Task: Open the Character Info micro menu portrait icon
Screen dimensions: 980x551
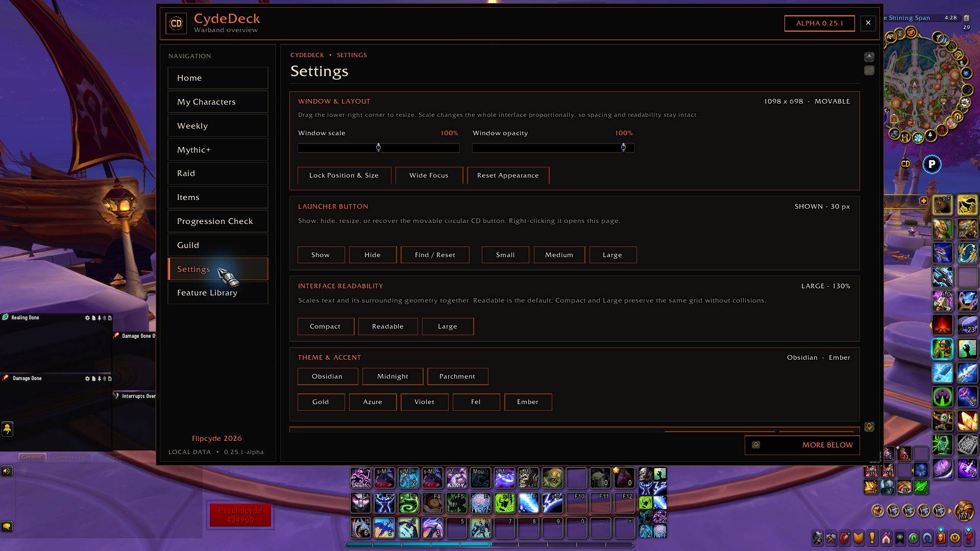Action: pyautogui.click(x=818, y=538)
